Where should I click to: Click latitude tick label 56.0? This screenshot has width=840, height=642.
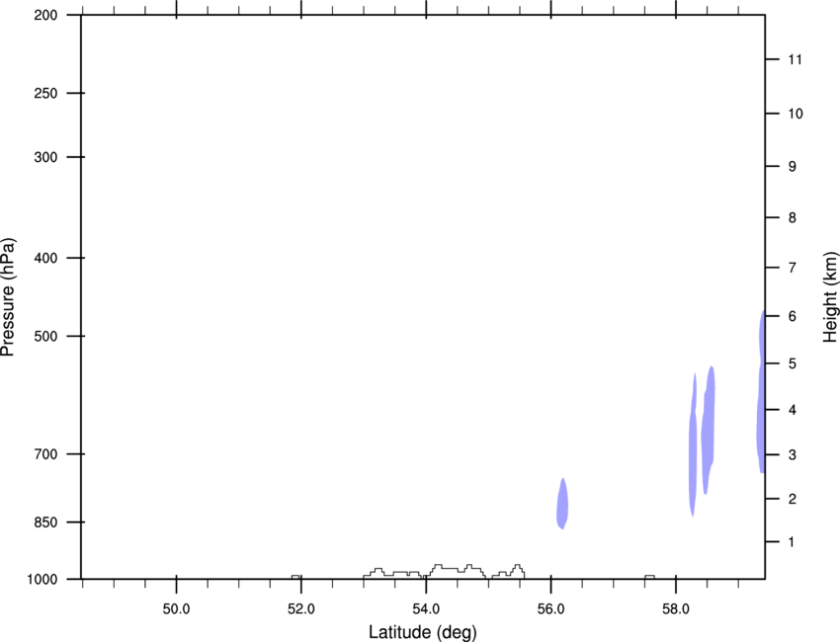[550, 609]
